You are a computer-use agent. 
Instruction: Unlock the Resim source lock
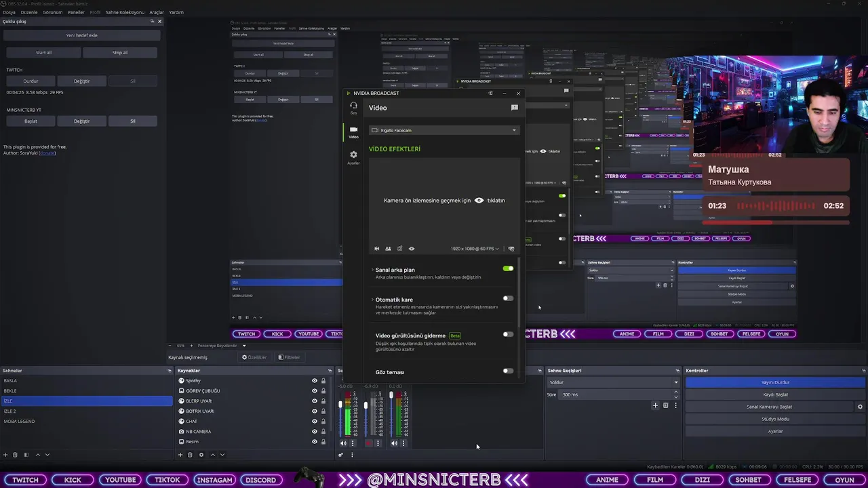tap(323, 442)
